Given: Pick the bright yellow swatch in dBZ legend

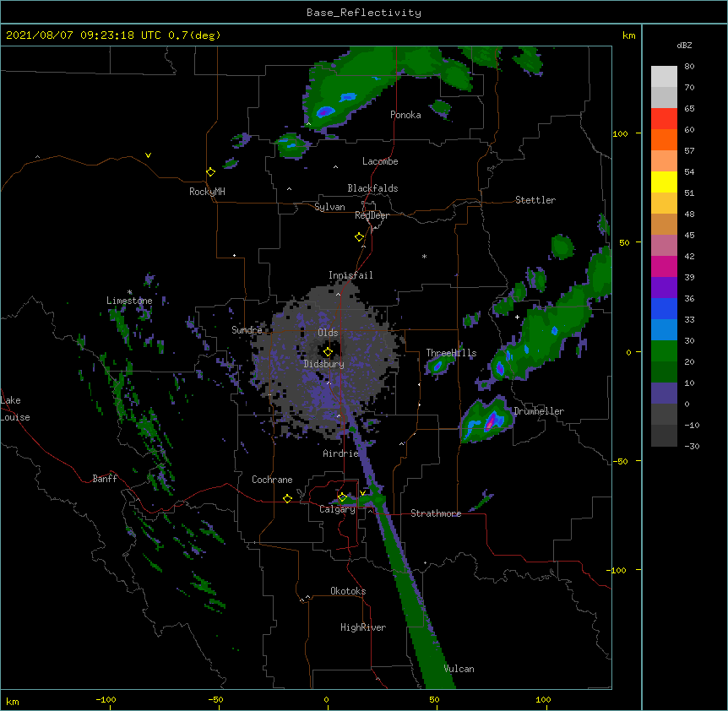Looking at the screenshot, I should pyautogui.click(x=664, y=182).
